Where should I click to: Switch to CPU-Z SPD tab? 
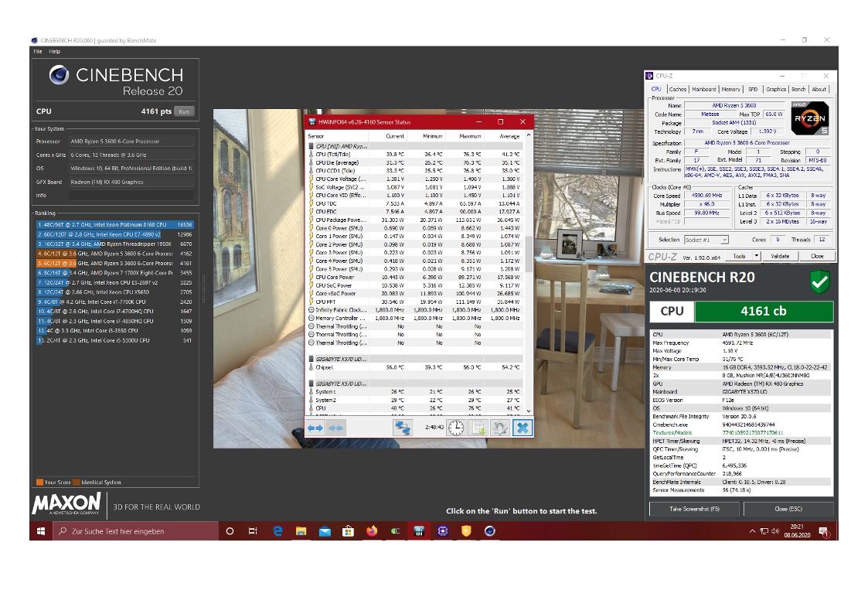click(x=753, y=89)
